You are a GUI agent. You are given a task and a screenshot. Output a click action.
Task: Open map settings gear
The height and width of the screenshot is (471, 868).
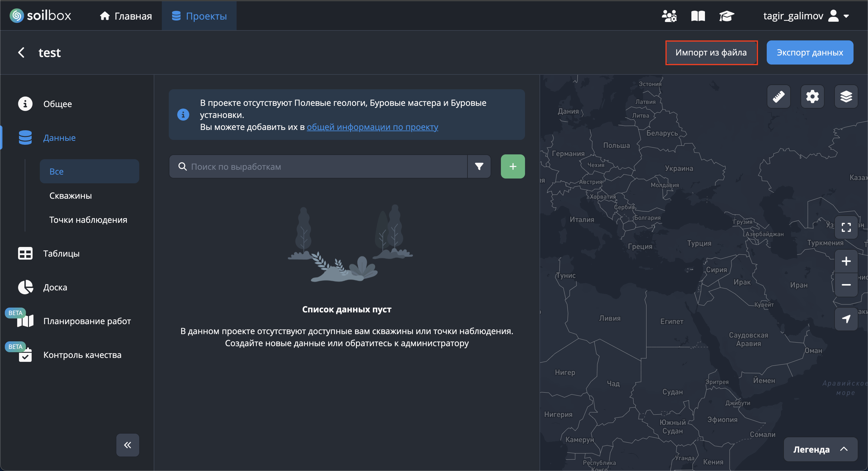click(813, 97)
